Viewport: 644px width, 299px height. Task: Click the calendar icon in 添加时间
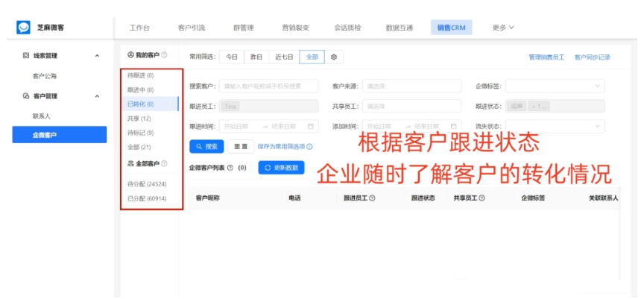pyautogui.click(x=453, y=127)
